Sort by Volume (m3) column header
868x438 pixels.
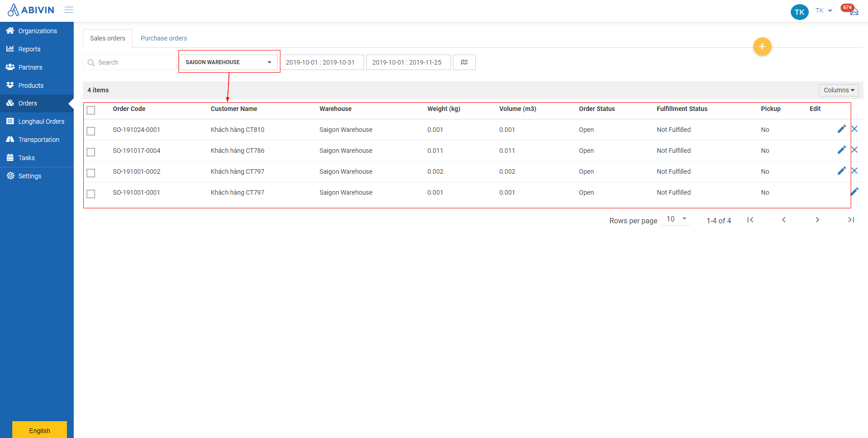[518, 109]
